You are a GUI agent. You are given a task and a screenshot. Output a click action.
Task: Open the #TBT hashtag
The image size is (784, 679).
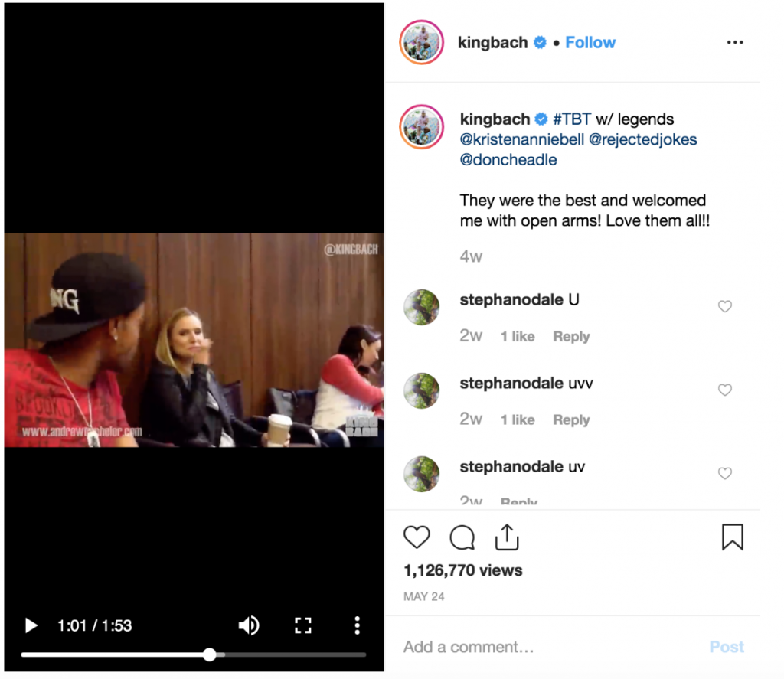pos(572,119)
